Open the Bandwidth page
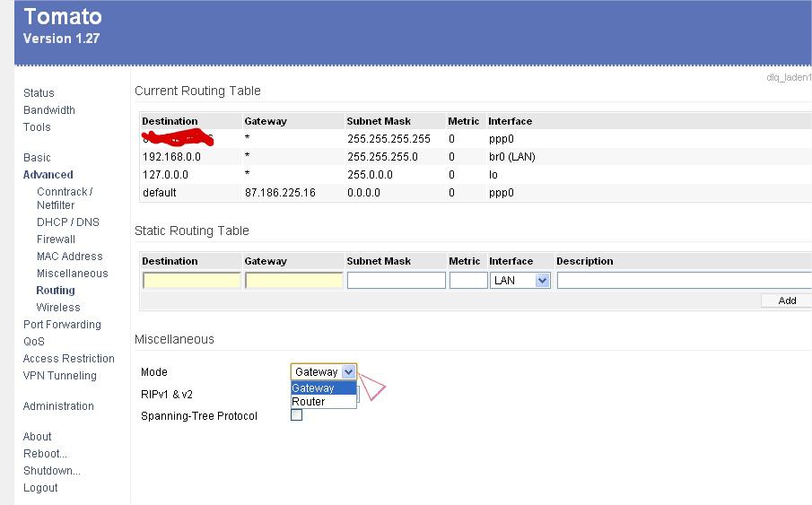Viewport: 812px width, 505px height. (x=49, y=110)
